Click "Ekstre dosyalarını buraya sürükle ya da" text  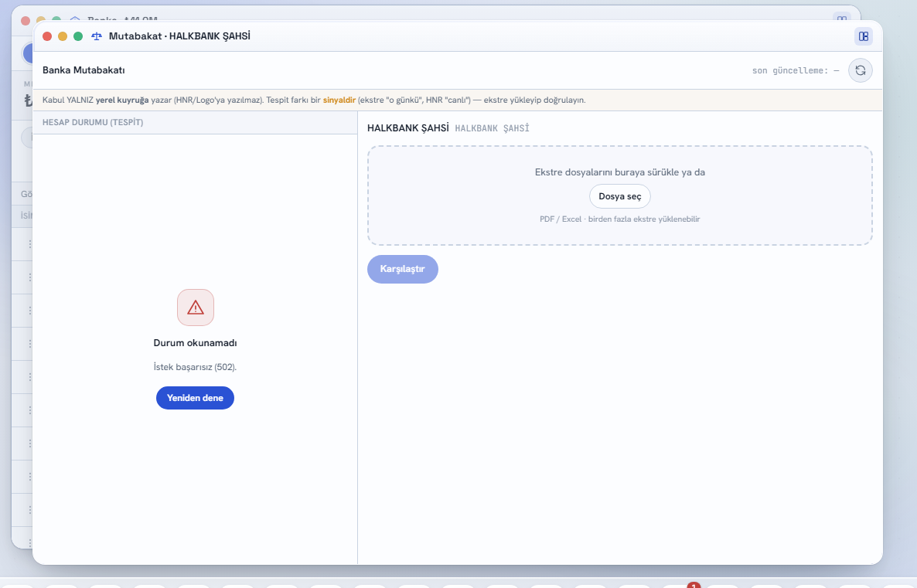(620, 172)
